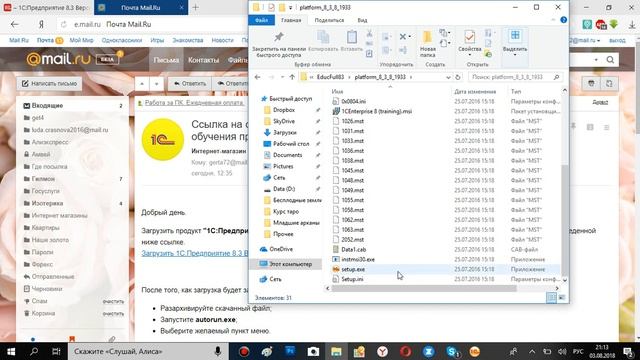This screenshot has height=360, width=640.
Task: Click the browser back arrow
Action: tap(15, 24)
